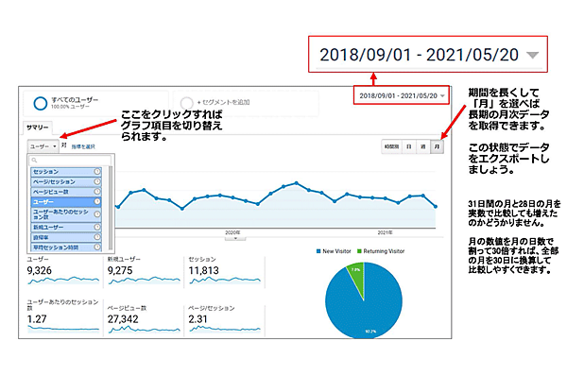Click the help icon beside 平均セッション時間 option
Screen dimensions: 567x392
pyautogui.click(x=97, y=247)
